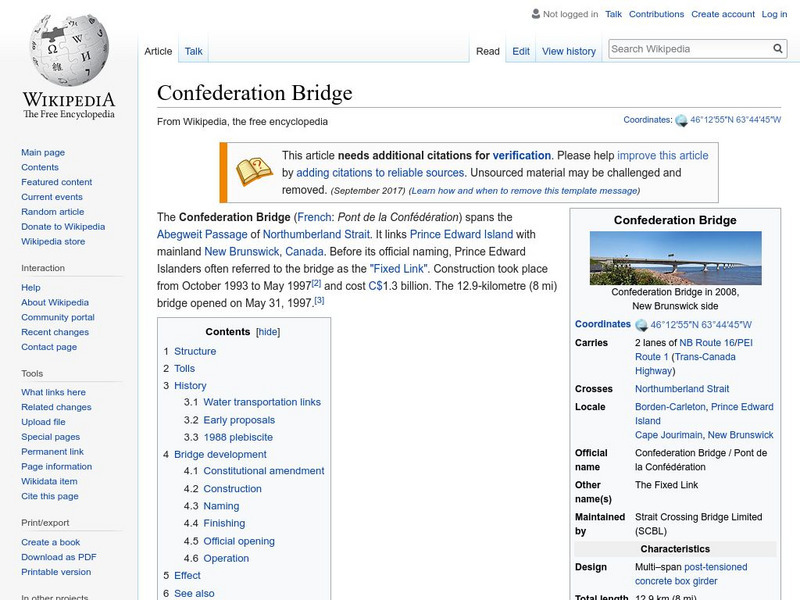The height and width of the screenshot is (600, 800).
Task: Select the View history tab
Action: 569,50
